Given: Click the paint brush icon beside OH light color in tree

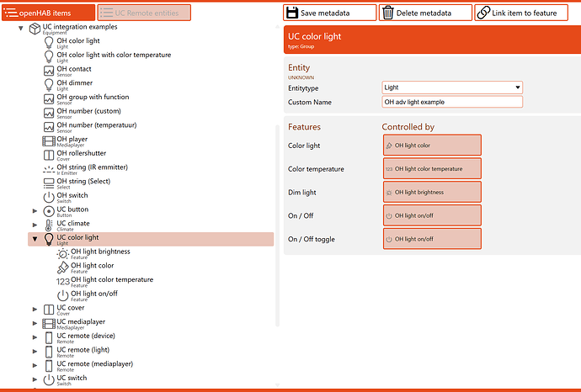Looking at the screenshot, I should click(63, 268).
